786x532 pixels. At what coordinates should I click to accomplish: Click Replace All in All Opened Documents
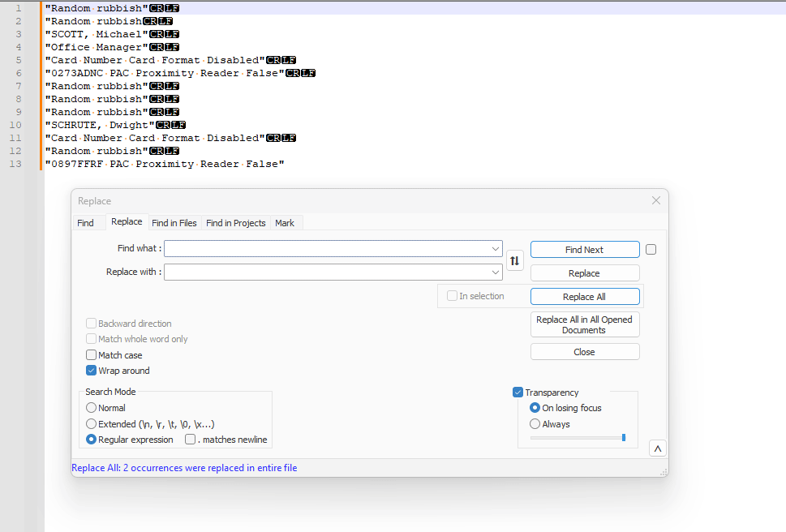pyautogui.click(x=585, y=324)
